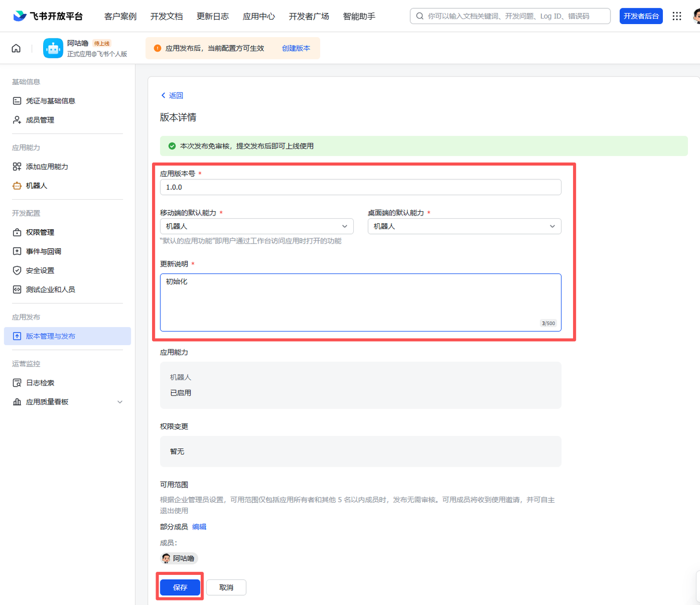The width and height of the screenshot is (700, 605).
Task: Go to 添加应用能力 in the sidebar
Action: pos(47,167)
